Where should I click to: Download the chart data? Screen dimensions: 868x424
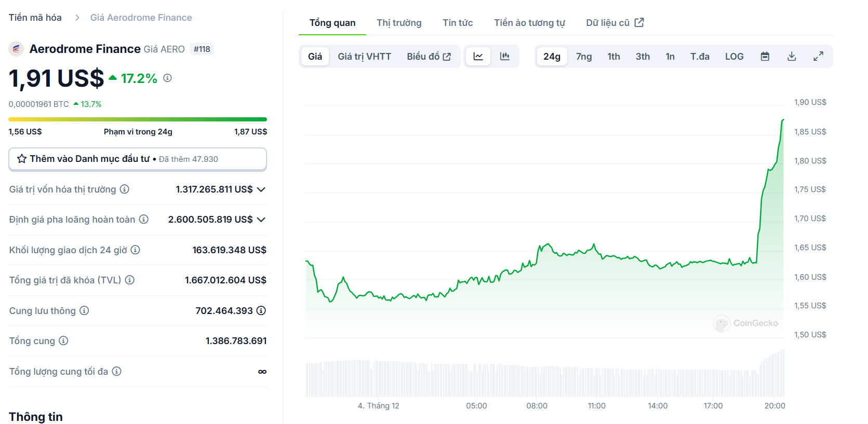tap(792, 56)
